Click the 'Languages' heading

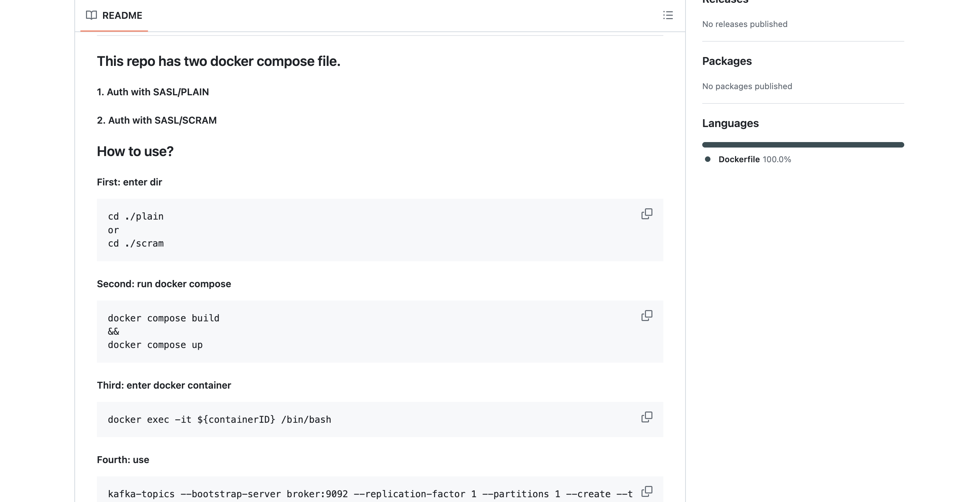pos(730,123)
